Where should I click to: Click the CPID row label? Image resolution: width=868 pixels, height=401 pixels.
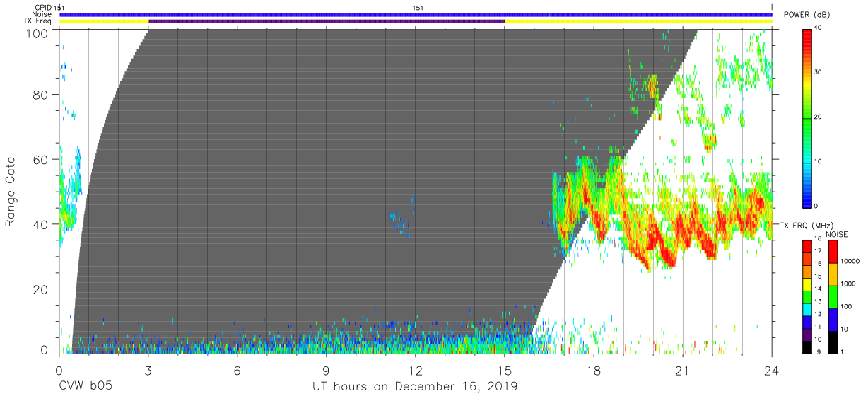tap(44, 8)
